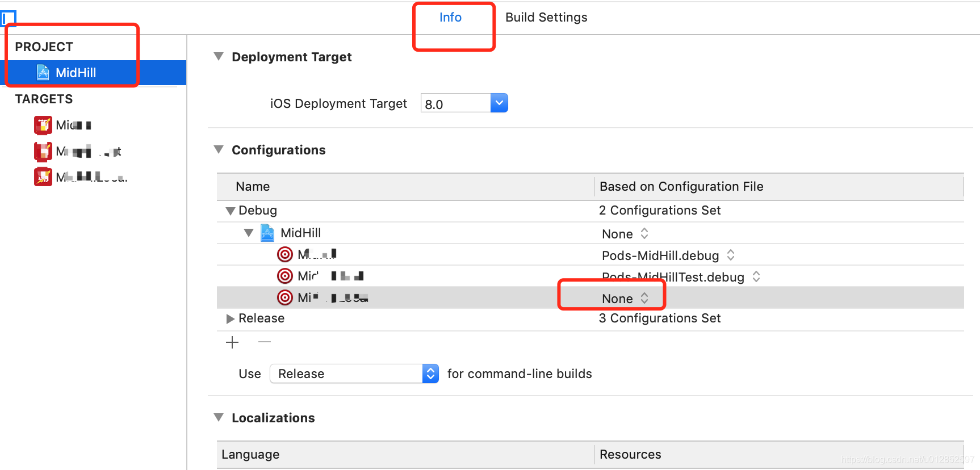Select second target icon in Debug configurations
Image resolution: width=980 pixels, height=470 pixels.
coord(285,276)
